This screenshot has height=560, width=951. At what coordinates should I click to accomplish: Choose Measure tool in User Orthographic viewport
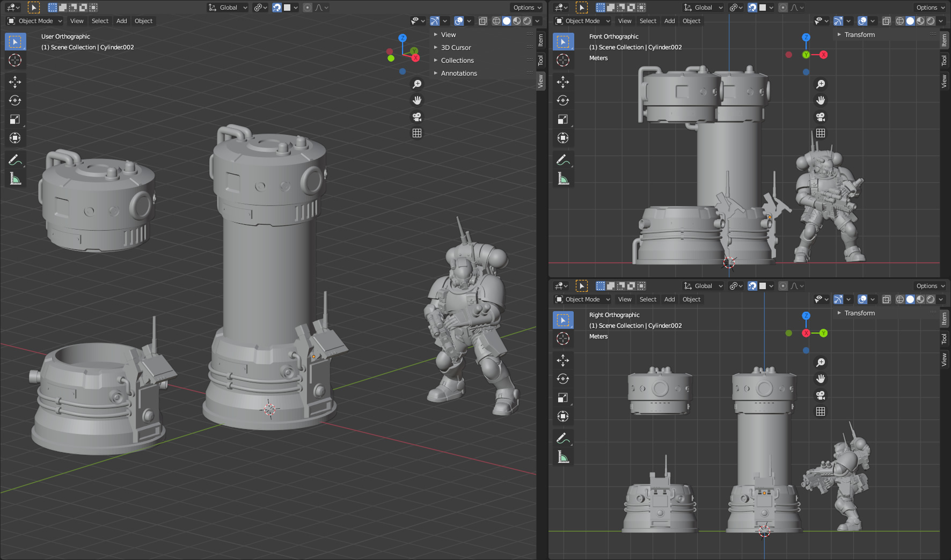[15, 178]
